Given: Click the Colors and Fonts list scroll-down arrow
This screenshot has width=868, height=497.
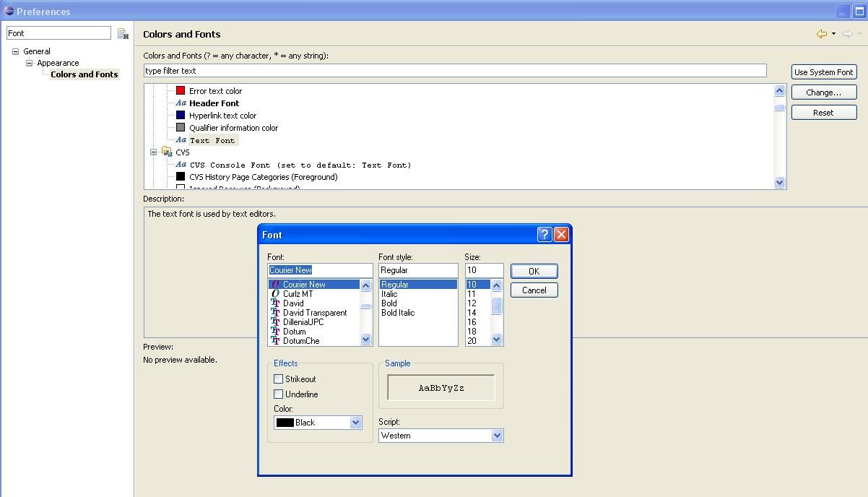Looking at the screenshot, I should [x=779, y=183].
